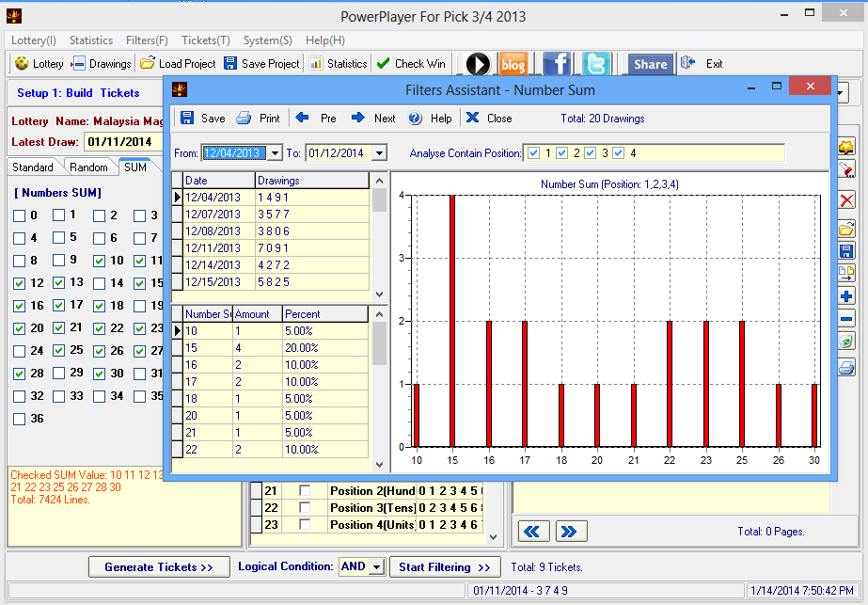Toggle Analyse Contain Position 3 checkbox
Image resolution: width=868 pixels, height=605 pixels.
(x=590, y=153)
